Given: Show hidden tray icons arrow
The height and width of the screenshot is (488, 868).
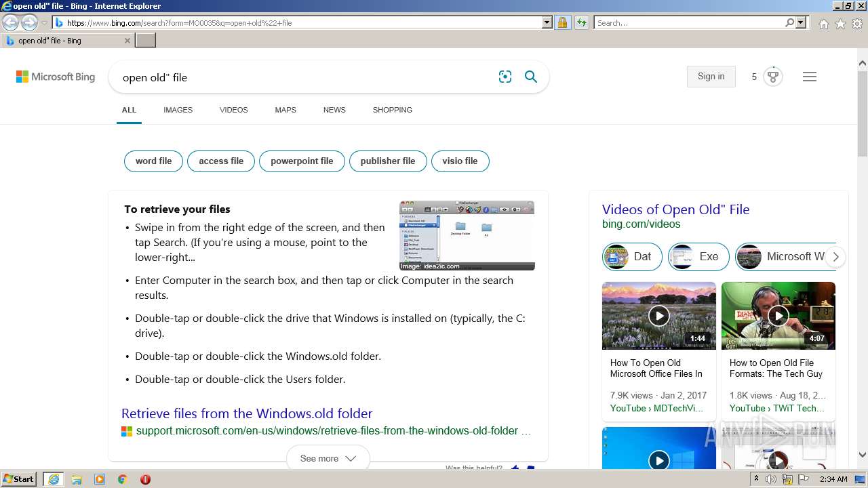Looking at the screenshot, I should (x=756, y=479).
